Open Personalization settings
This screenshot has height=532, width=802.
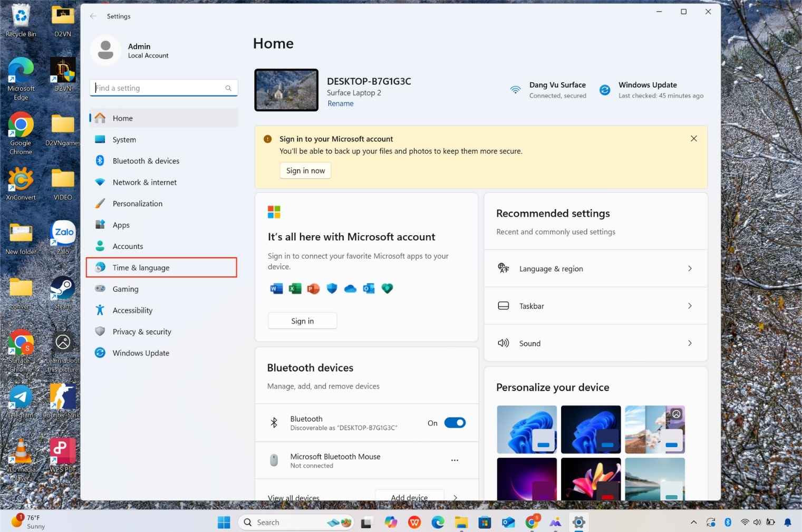(x=138, y=204)
